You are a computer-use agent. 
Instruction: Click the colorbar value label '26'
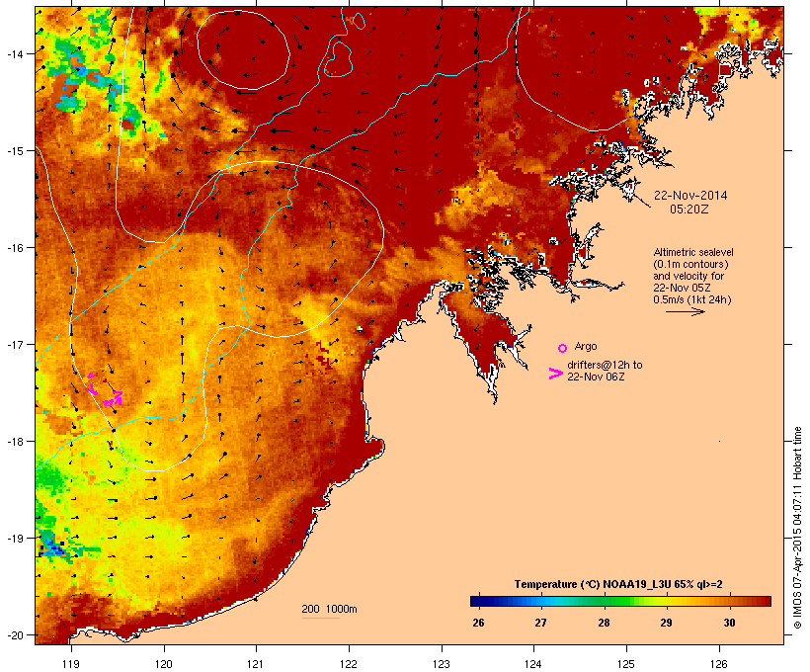(x=478, y=623)
